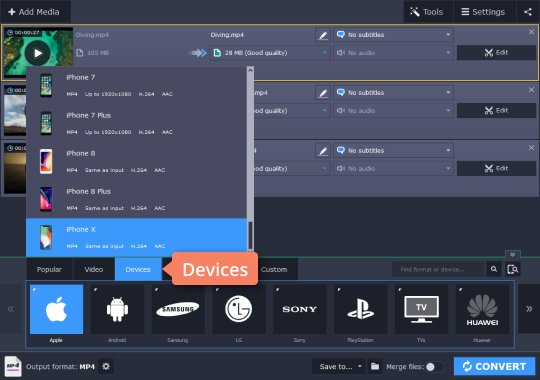The height and width of the screenshot is (380, 540).
Task: Click the CONVERT button
Action: (495, 366)
